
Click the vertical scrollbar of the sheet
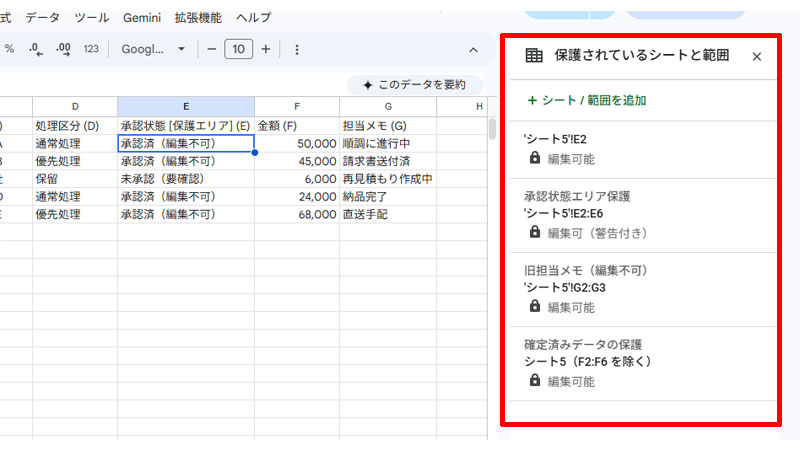pyautogui.click(x=492, y=129)
